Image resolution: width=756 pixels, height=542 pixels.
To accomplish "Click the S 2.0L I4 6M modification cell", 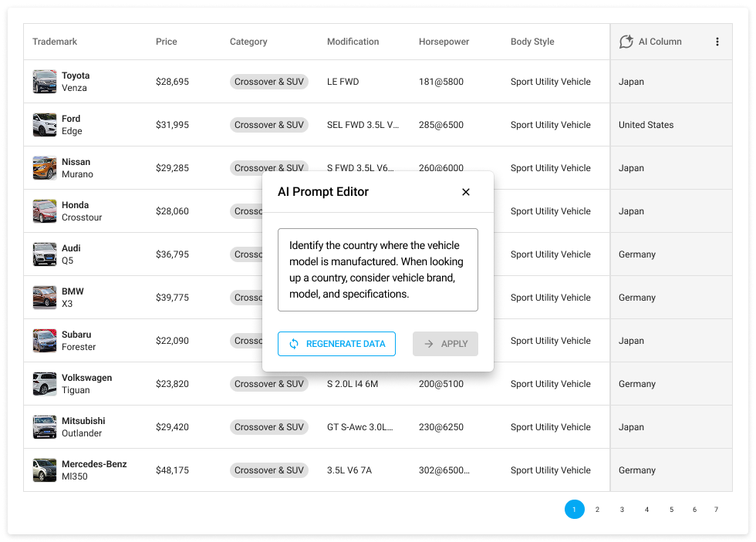I will (x=353, y=383).
